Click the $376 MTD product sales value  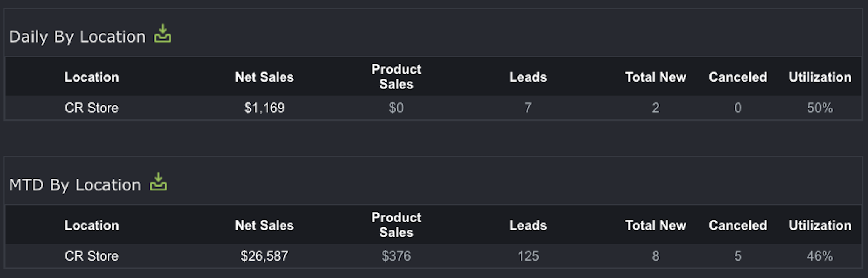[x=396, y=256]
